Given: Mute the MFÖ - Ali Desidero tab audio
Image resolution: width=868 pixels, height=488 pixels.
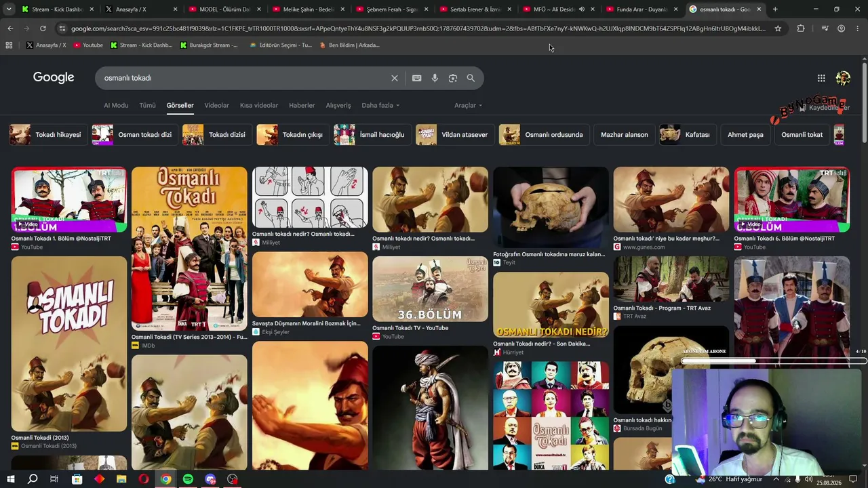Looking at the screenshot, I should pyautogui.click(x=582, y=9).
